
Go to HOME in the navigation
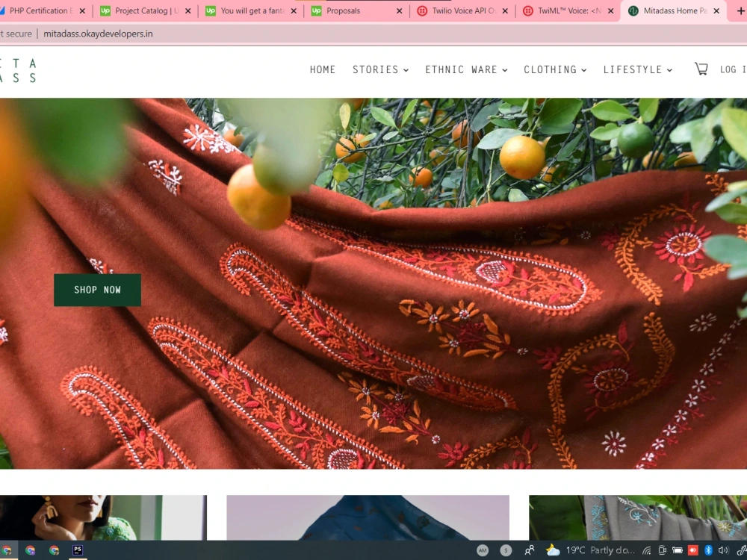pos(323,69)
